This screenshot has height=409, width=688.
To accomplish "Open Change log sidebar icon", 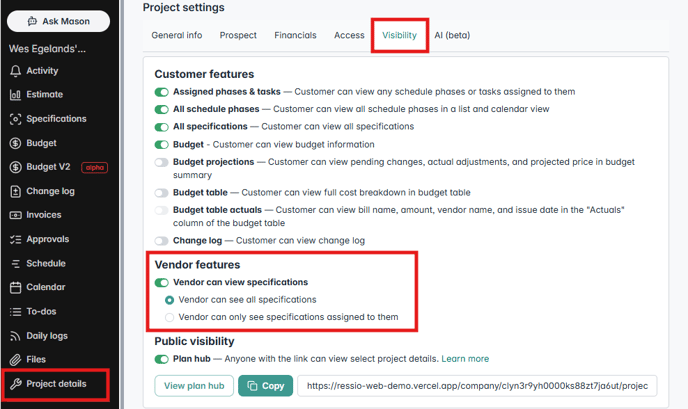I will click(15, 191).
